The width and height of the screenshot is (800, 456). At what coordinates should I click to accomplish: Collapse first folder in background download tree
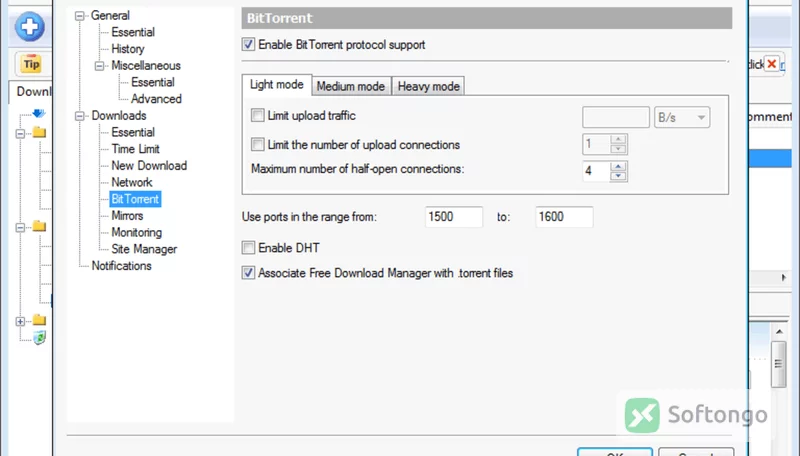click(20, 134)
